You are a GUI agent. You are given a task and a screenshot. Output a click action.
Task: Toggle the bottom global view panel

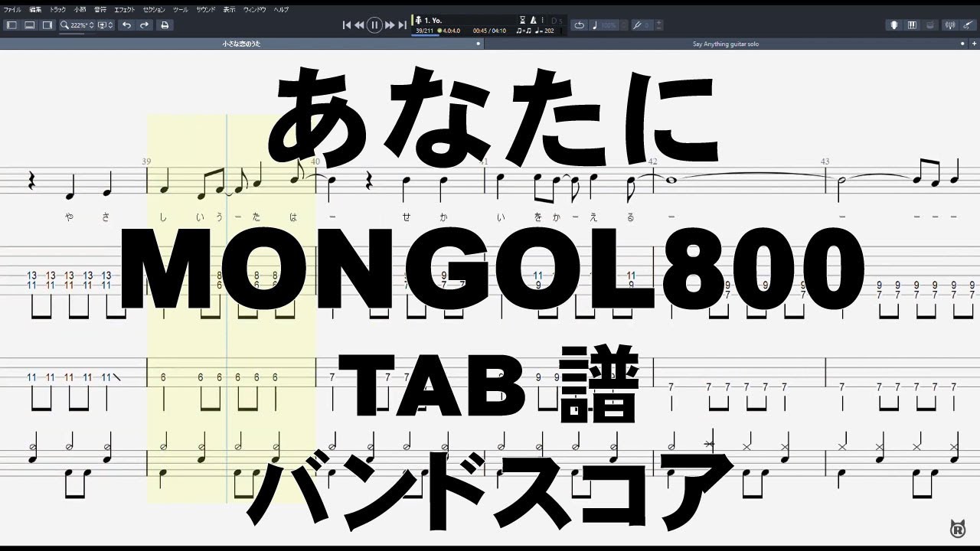(x=29, y=25)
